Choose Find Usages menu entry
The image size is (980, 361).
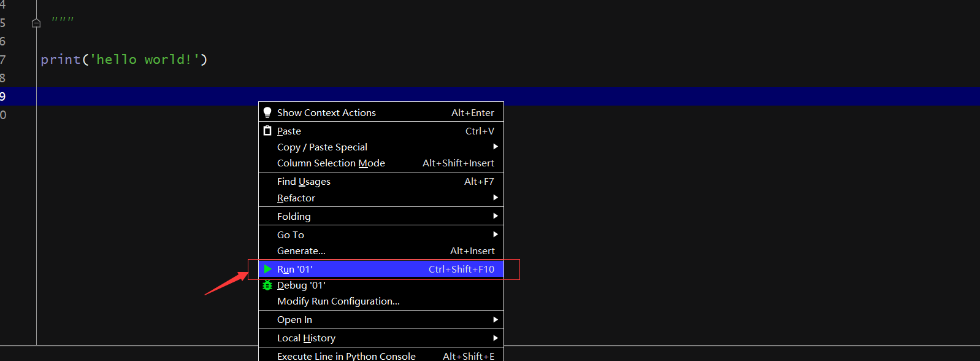coord(381,181)
